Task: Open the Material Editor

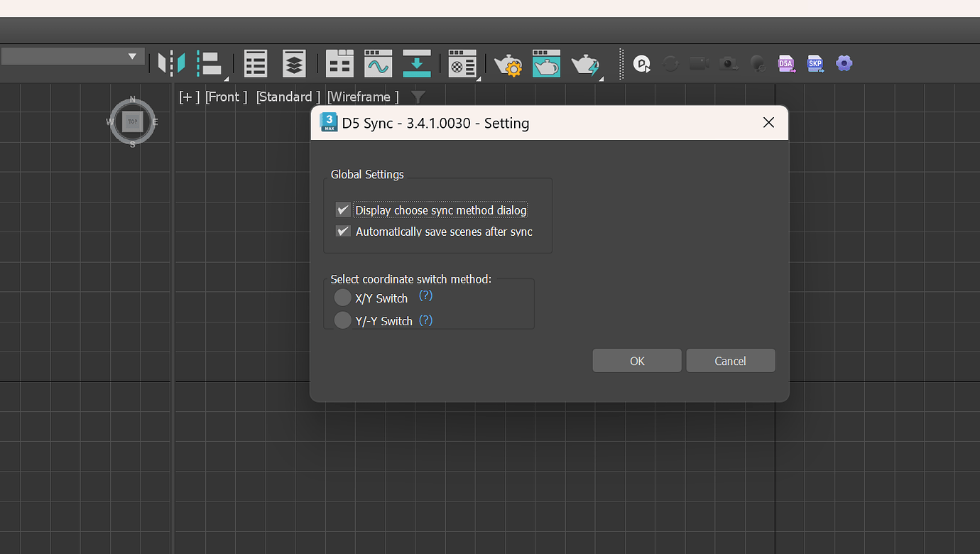Action: (x=462, y=63)
